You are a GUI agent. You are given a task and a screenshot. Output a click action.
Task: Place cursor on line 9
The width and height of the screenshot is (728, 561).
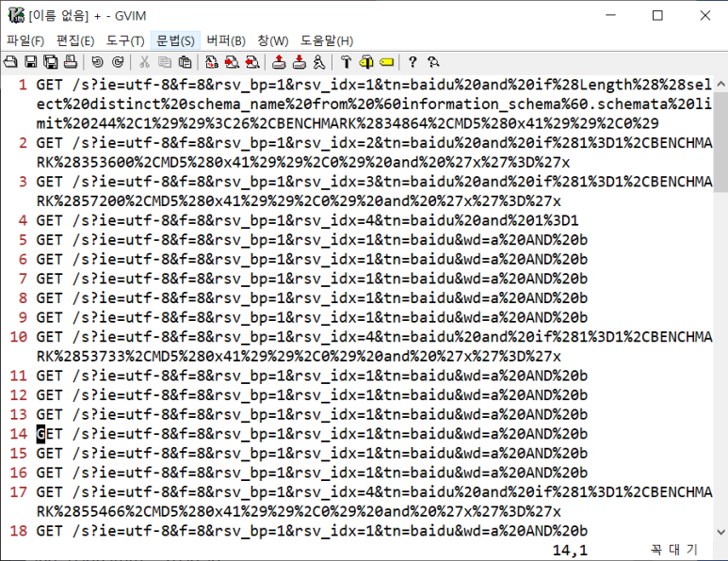coord(312,317)
